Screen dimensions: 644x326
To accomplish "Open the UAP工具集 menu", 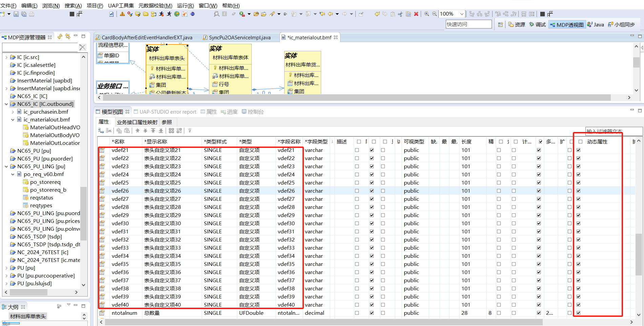I will coord(121,5).
